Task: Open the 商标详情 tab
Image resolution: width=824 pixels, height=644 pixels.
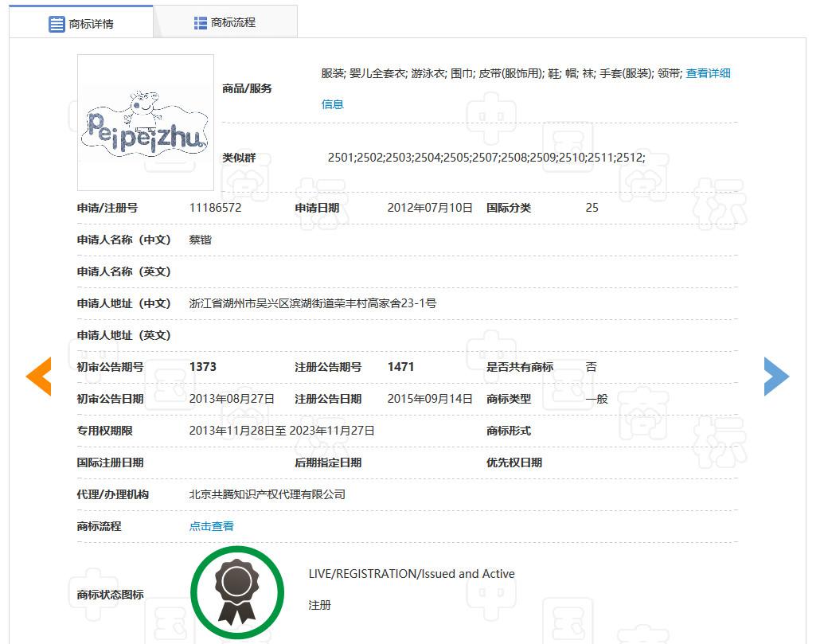Action: (x=81, y=23)
